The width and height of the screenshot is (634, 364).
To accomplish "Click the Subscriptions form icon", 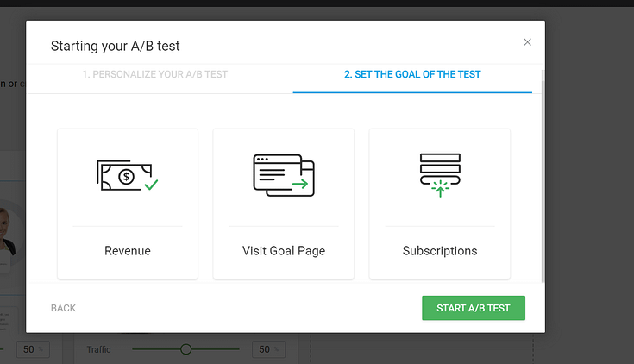I will pyautogui.click(x=440, y=175).
